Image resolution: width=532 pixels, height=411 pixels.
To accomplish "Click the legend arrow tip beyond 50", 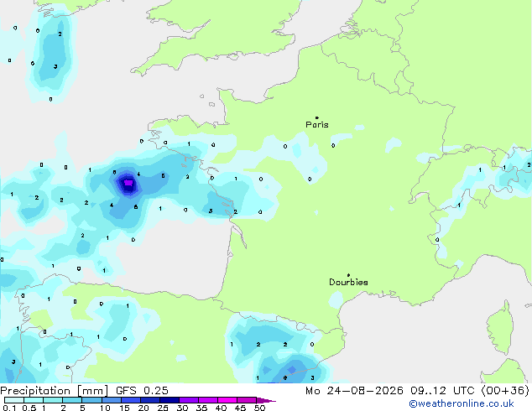I will click(266, 400).
